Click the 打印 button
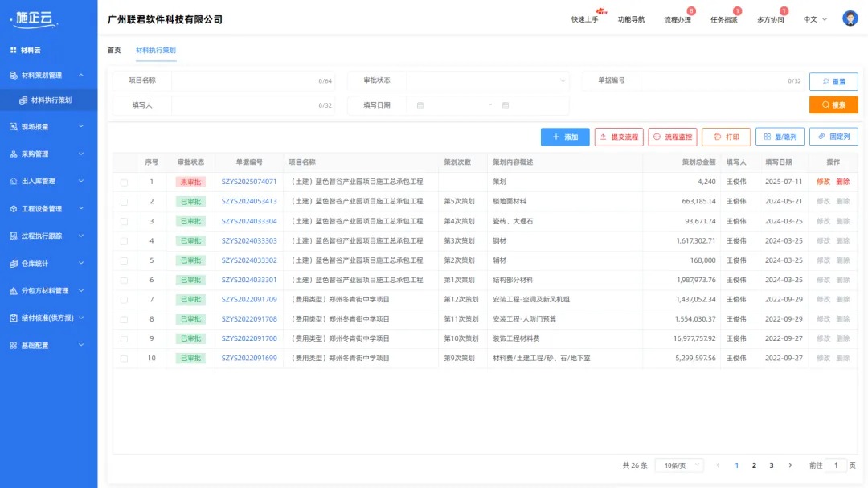 (727, 137)
